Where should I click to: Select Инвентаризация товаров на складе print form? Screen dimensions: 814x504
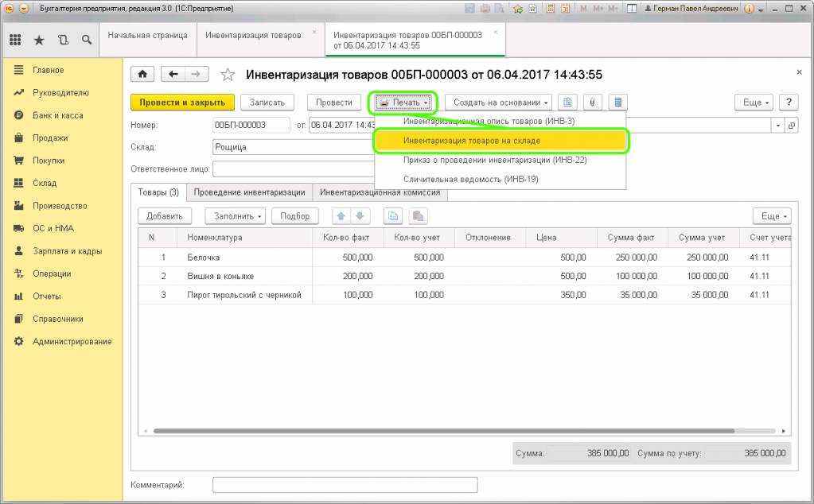pos(500,141)
